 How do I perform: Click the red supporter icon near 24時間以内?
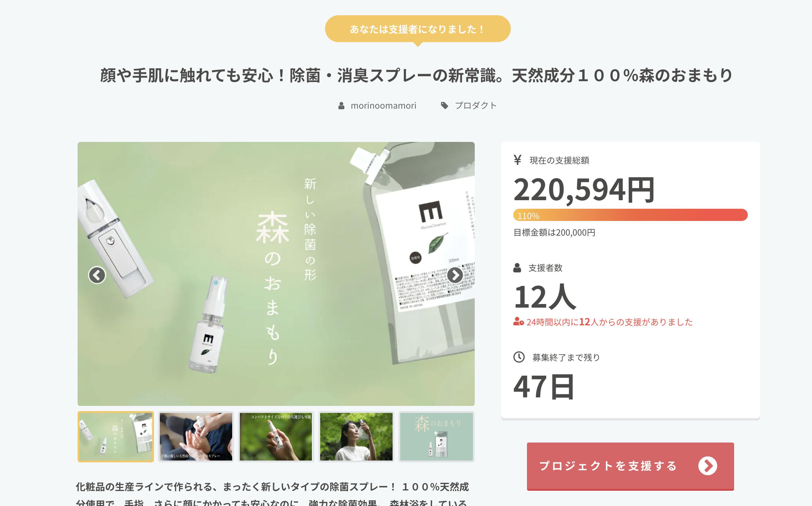pos(518,322)
